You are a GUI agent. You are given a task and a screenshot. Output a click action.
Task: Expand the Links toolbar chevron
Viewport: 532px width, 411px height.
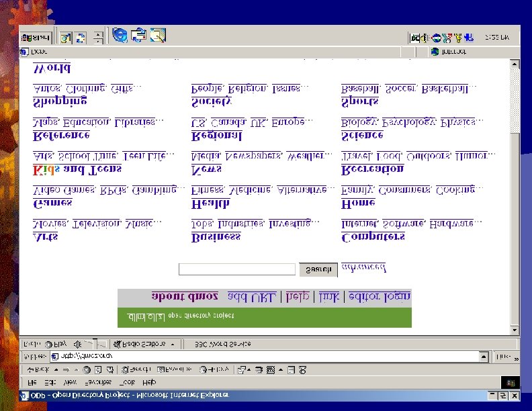pyautogui.click(x=517, y=358)
